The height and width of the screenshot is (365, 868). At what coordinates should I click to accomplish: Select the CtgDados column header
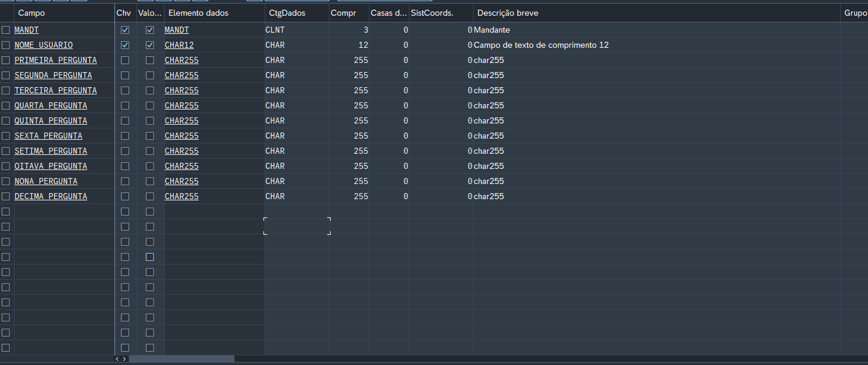pos(287,13)
